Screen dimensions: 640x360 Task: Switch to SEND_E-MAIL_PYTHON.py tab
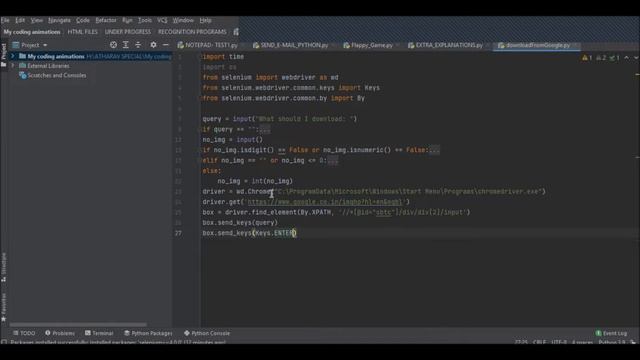pos(294,45)
